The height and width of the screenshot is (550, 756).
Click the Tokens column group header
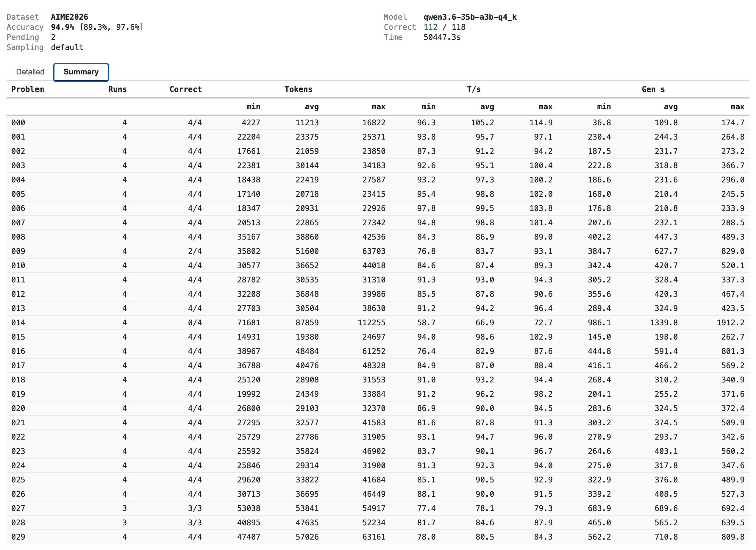(298, 89)
